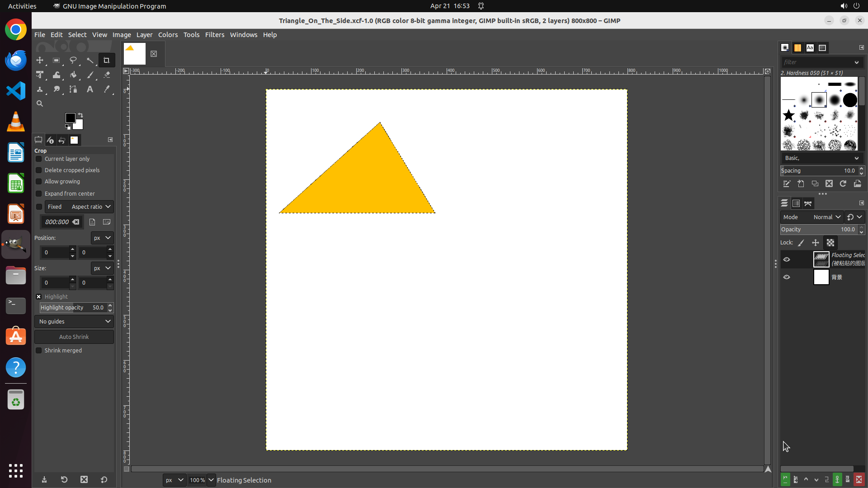Click the duplicate brush icon

click(x=815, y=183)
